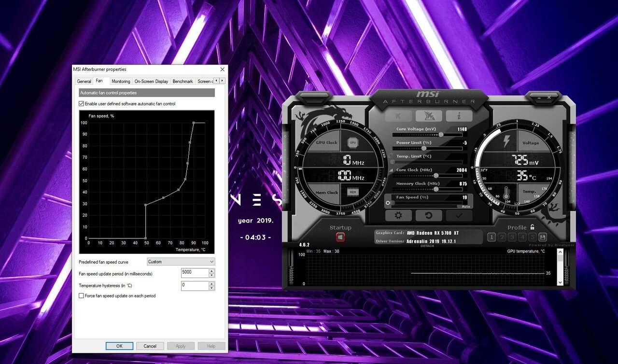Image resolution: width=618 pixels, height=364 pixels.
Task: Click DETACH below the driver version
Action: point(427,246)
